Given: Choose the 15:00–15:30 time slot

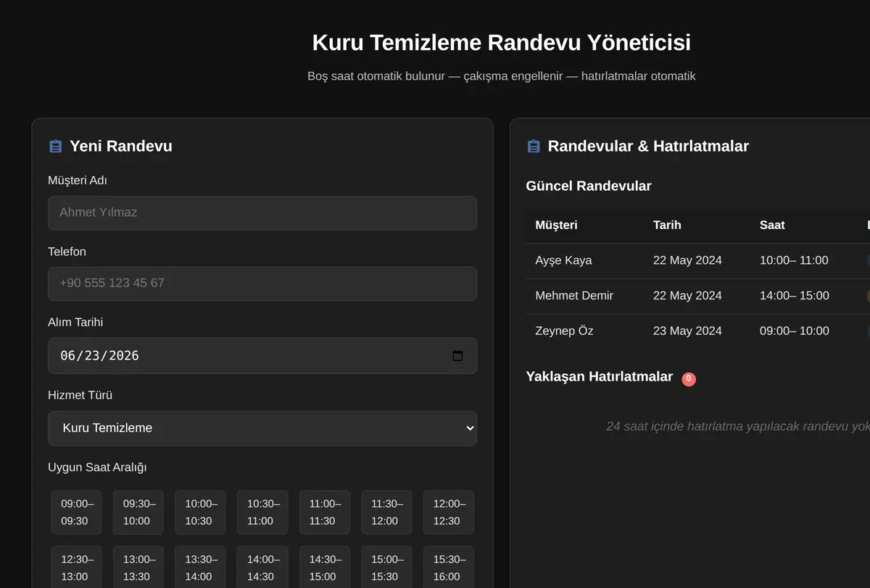Looking at the screenshot, I should point(386,568).
